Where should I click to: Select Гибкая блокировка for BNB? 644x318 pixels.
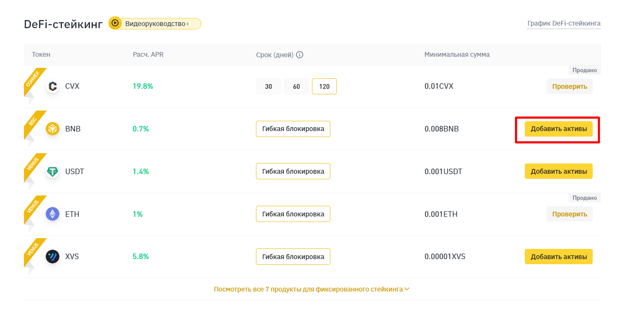[x=293, y=128]
